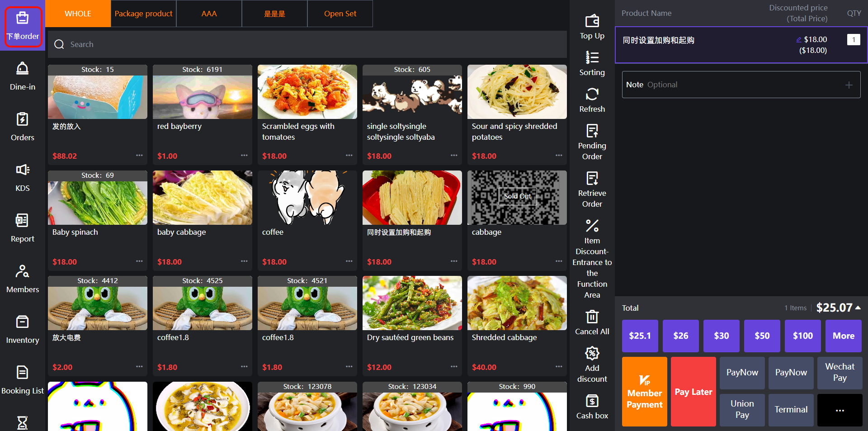This screenshot has width=868, height=431.
Task: Click the Top Up wallet icon
Action: click(x=592, y=21)
